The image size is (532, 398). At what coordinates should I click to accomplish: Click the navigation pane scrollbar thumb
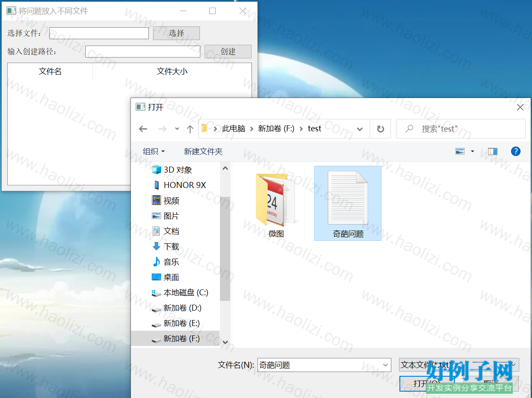225,248
